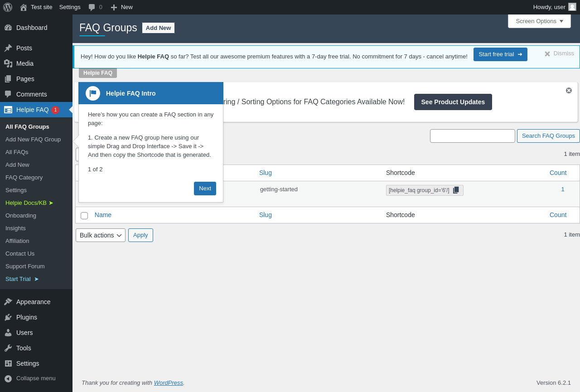
Task: Open Helpie FAQ Settings submenu item
Action: point(16,190)
